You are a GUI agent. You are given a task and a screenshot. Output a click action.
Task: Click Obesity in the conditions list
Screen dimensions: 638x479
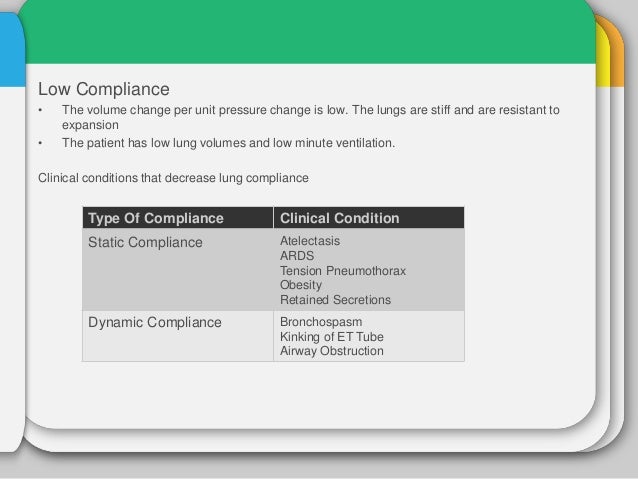[x=301, y=285]
